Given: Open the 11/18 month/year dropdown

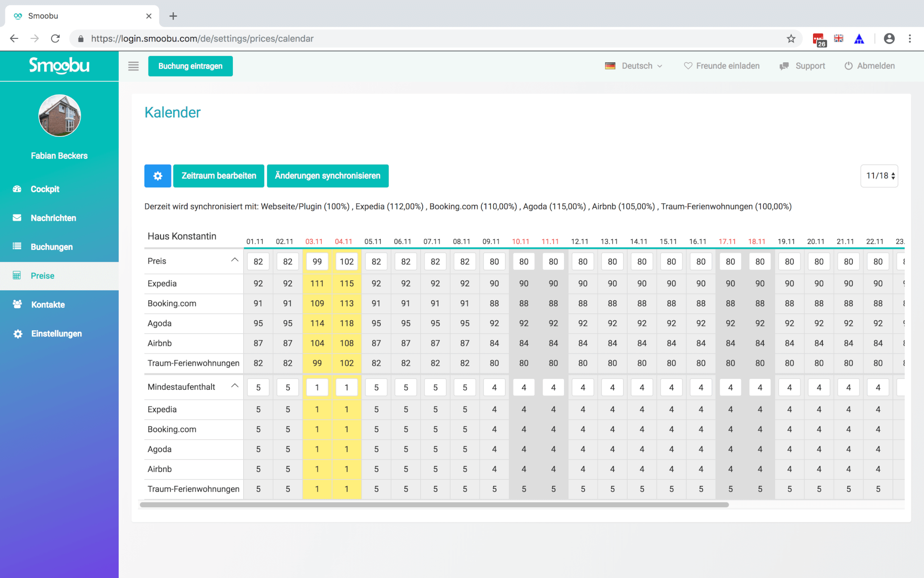Looking at the screenshot, I should coord(879,176).
